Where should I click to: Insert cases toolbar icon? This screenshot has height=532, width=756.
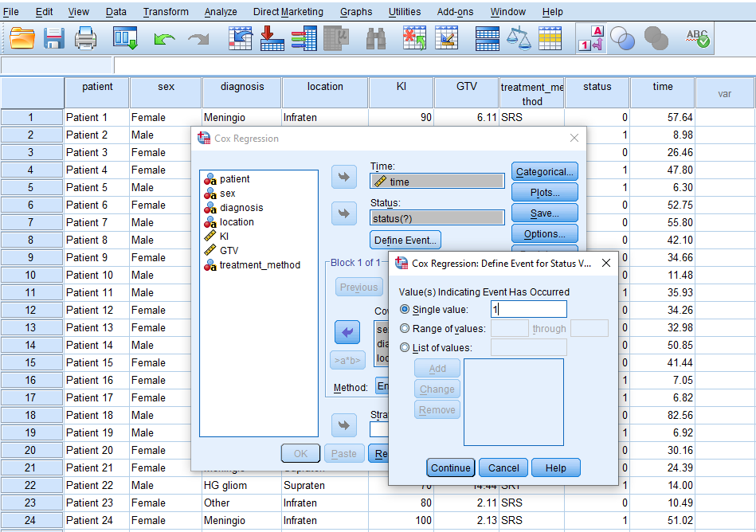coord(414,38)
